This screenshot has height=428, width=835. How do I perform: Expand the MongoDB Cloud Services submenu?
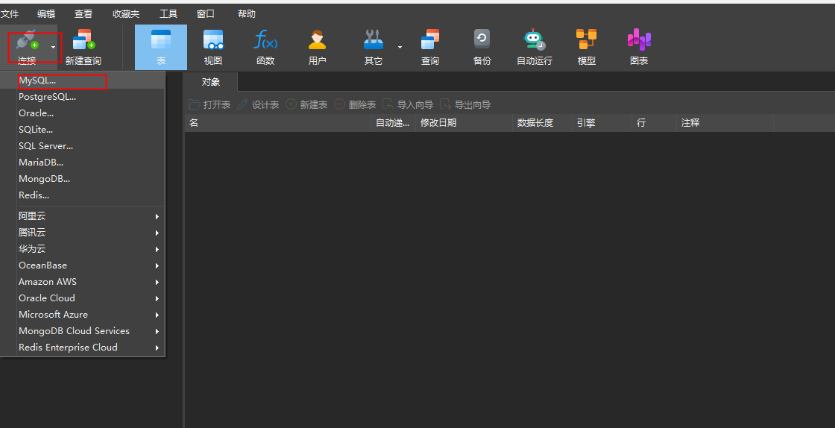coord(83,331)
